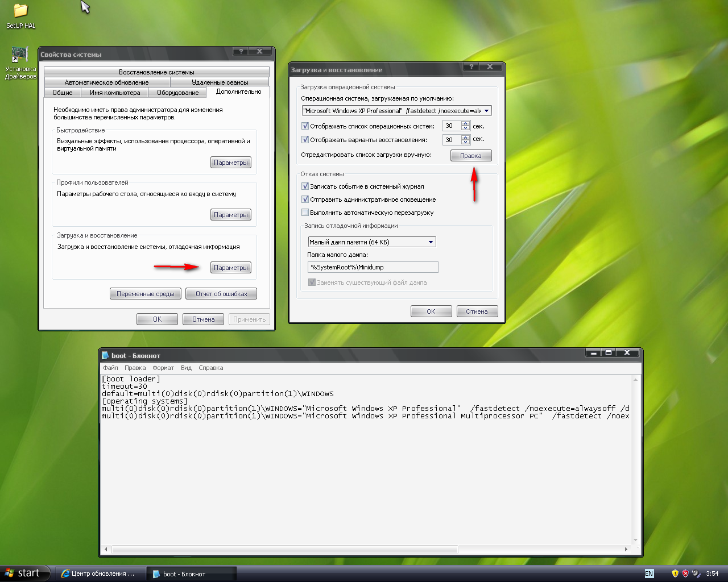Click the Отчет об ошибках button
Viewport: 728px width, 582px height.
(221, 294)
